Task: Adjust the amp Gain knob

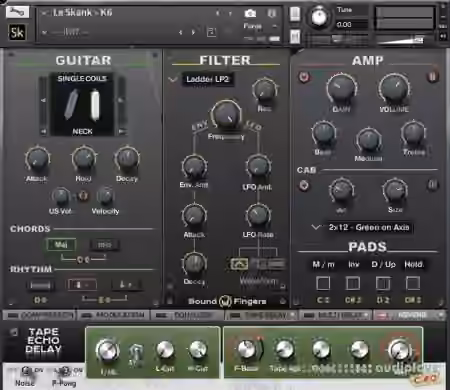Action: [341, 89]
